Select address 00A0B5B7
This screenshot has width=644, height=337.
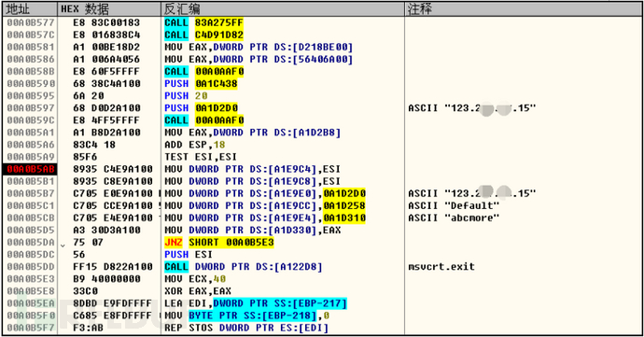pos(31,193)
